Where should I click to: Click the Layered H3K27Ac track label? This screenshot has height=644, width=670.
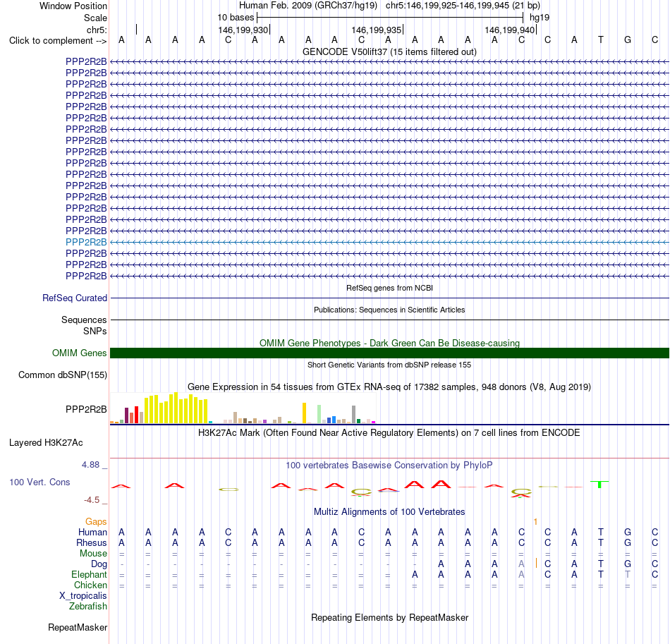[46, 443]
